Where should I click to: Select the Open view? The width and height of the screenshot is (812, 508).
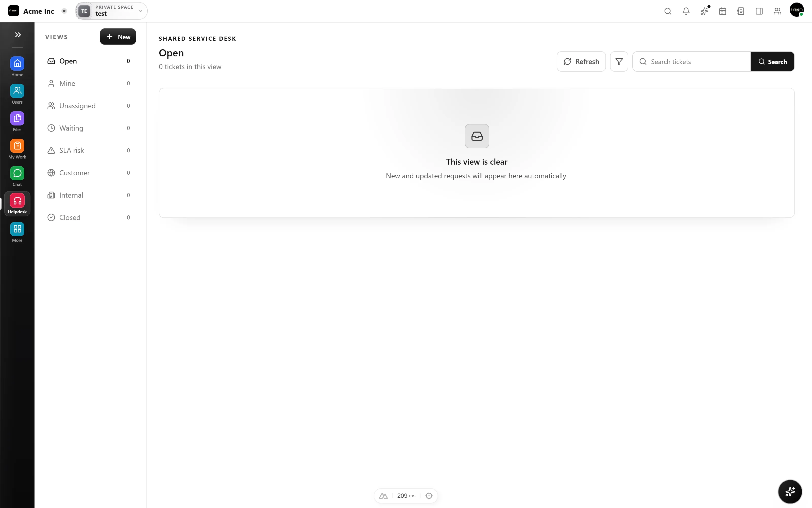(x=89, y=61)
